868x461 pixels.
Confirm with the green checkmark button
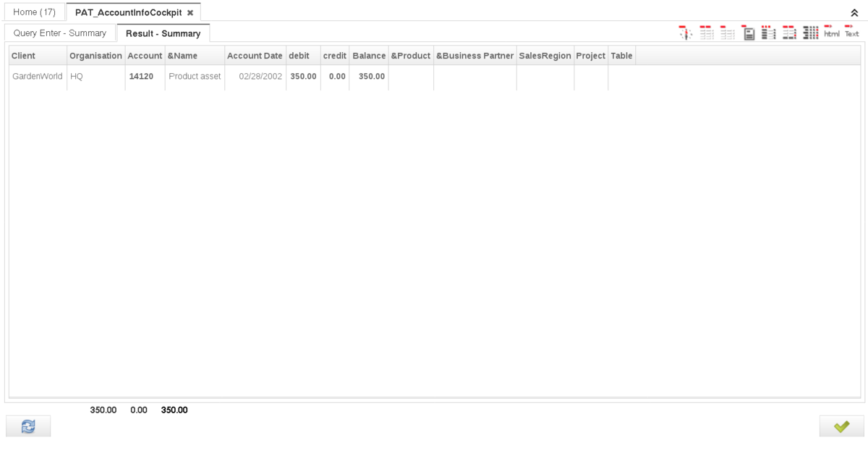coord(841,426)
